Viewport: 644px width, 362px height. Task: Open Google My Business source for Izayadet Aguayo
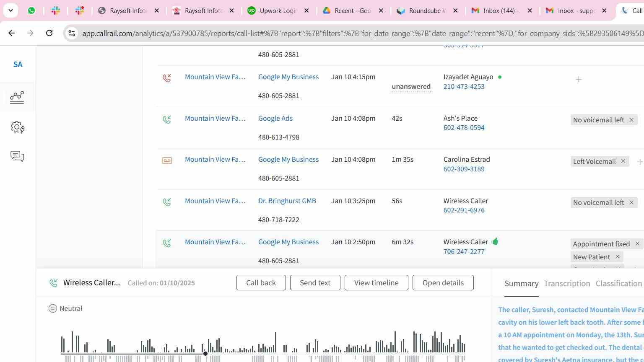point(288,77)
